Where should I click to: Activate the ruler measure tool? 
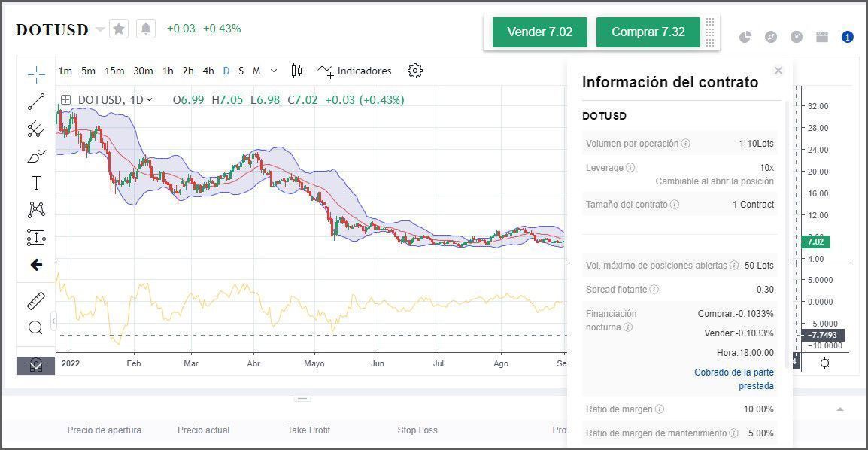pyautogui.click(x=36, y=301)
